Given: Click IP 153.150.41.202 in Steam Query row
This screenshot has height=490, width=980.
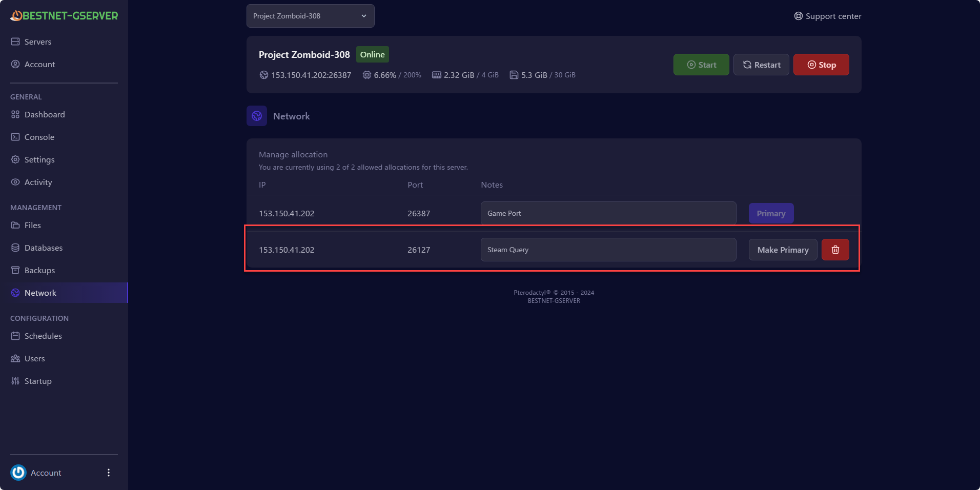Looking at the screenshot, I should click(287, 250).
